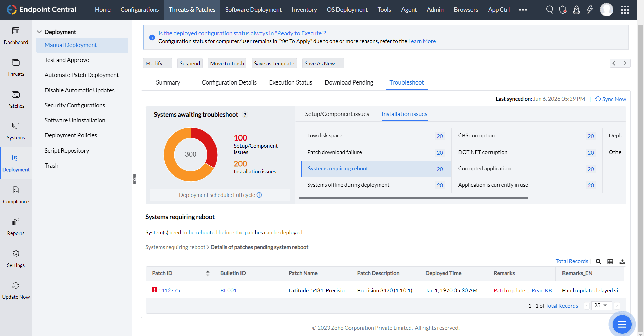
Task: Open the Inventory menu in the top bar
Action: point(304,10)
